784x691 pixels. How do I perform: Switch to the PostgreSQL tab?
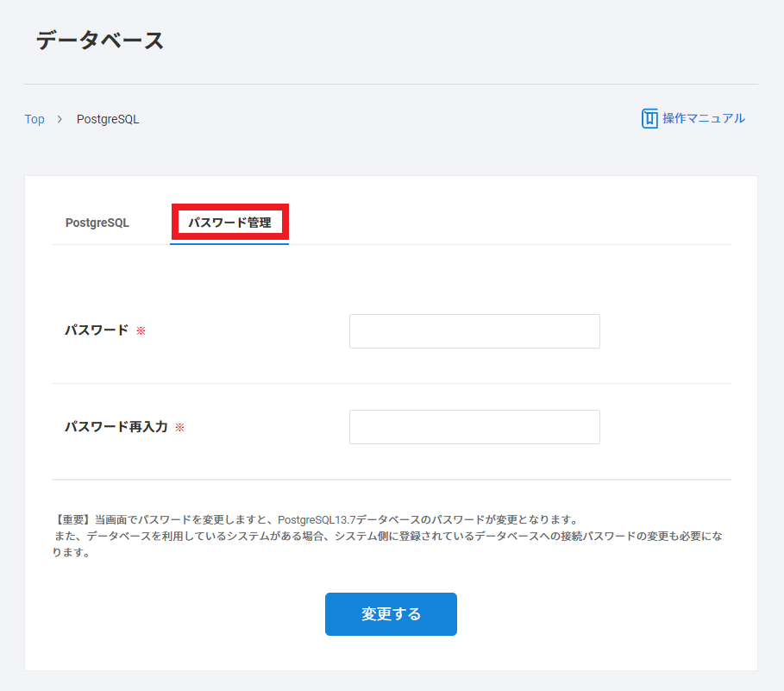click(97, 223)
